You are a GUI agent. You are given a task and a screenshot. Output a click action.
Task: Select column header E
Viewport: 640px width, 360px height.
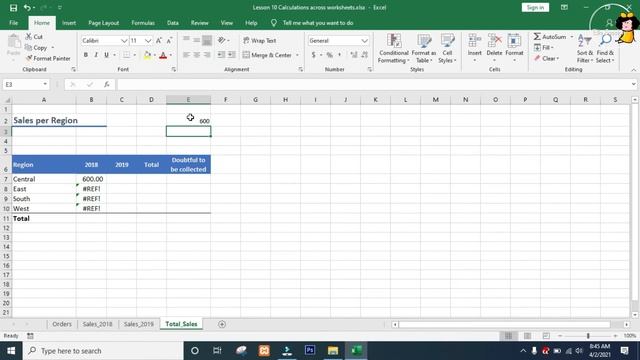pos(188,100)
